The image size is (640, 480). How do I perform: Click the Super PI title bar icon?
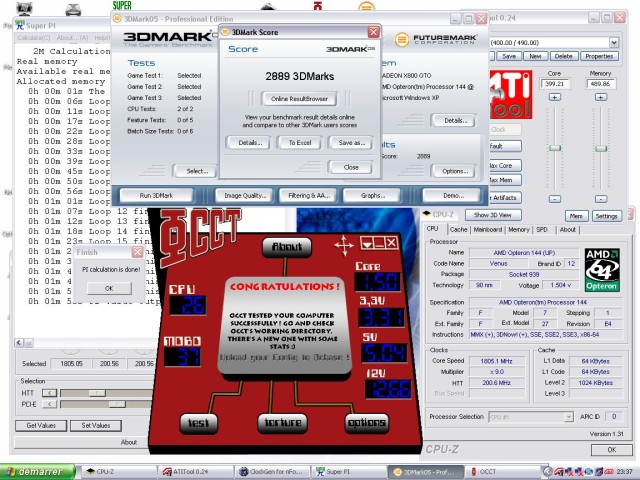(x=20, y=25)
